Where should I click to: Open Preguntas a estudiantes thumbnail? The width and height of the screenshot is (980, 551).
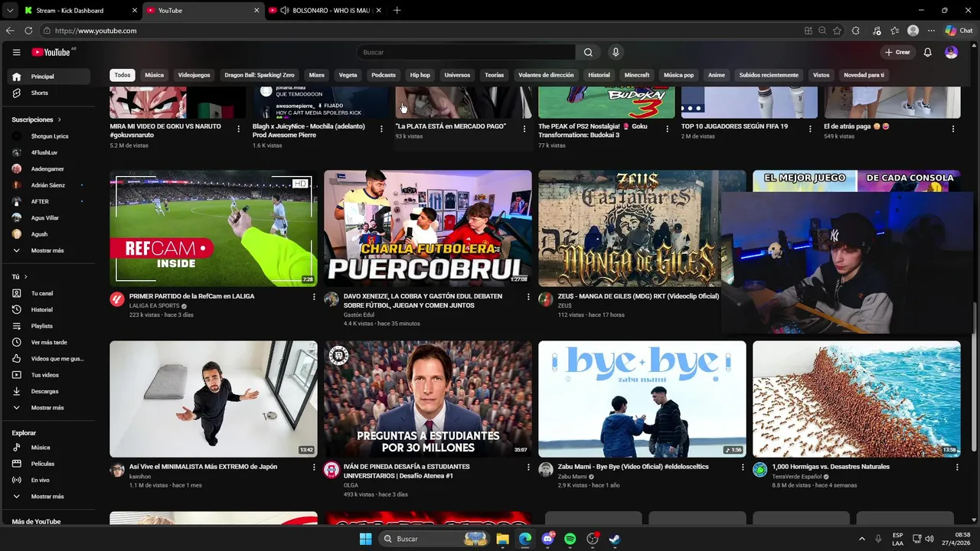pos(427,399)
